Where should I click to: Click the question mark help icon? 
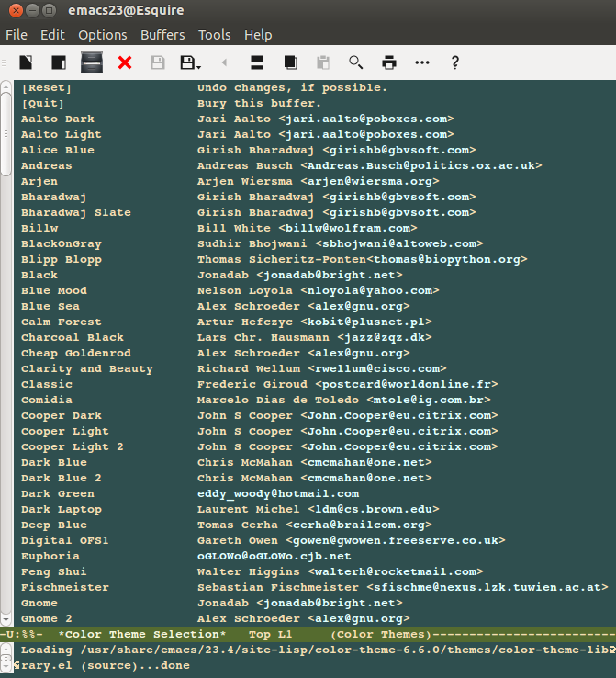pos(454,62)
